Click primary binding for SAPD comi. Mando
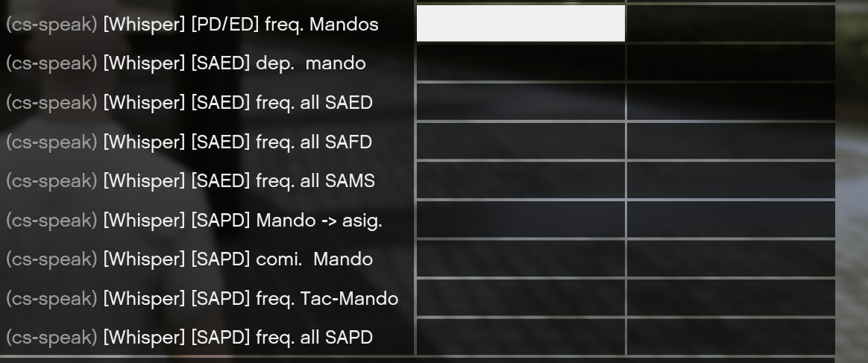 click(521, 259)
